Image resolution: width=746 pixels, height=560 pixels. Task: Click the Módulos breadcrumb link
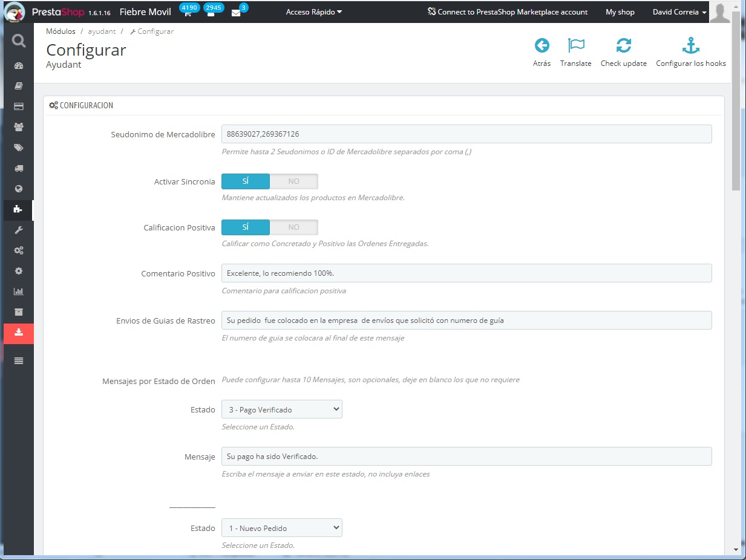coord(61,31)
